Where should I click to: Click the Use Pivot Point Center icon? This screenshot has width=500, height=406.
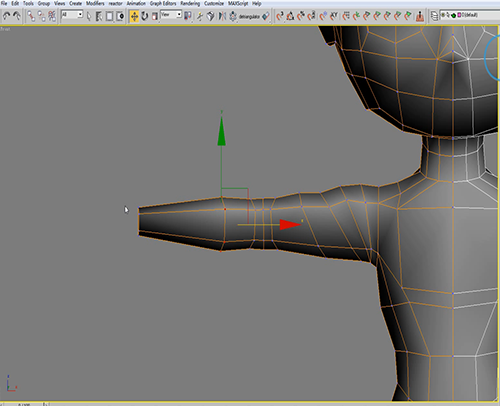(x=188, y=16)
